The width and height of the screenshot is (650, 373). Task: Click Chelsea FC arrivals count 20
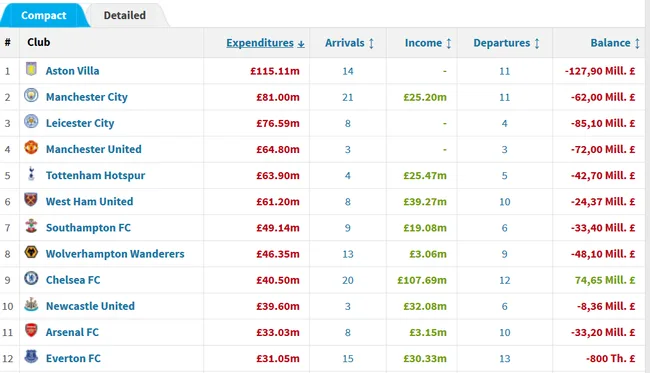pos(348,280)
